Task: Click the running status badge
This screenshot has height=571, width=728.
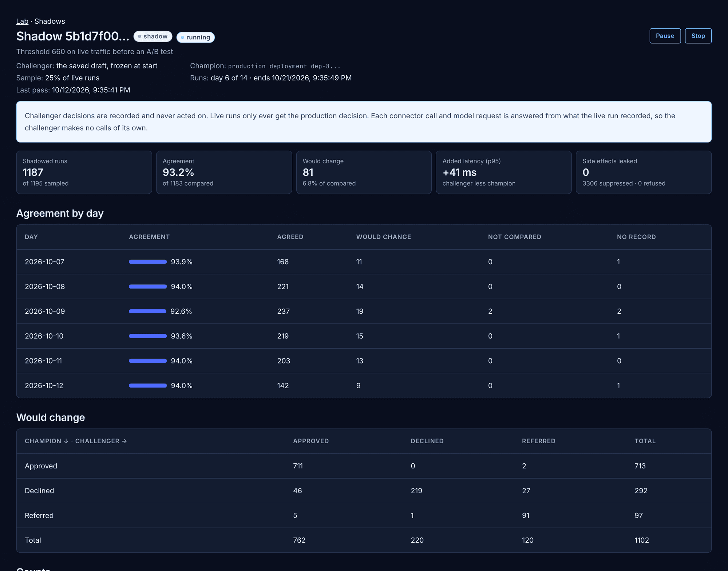Action: click(x=195, y=37)
